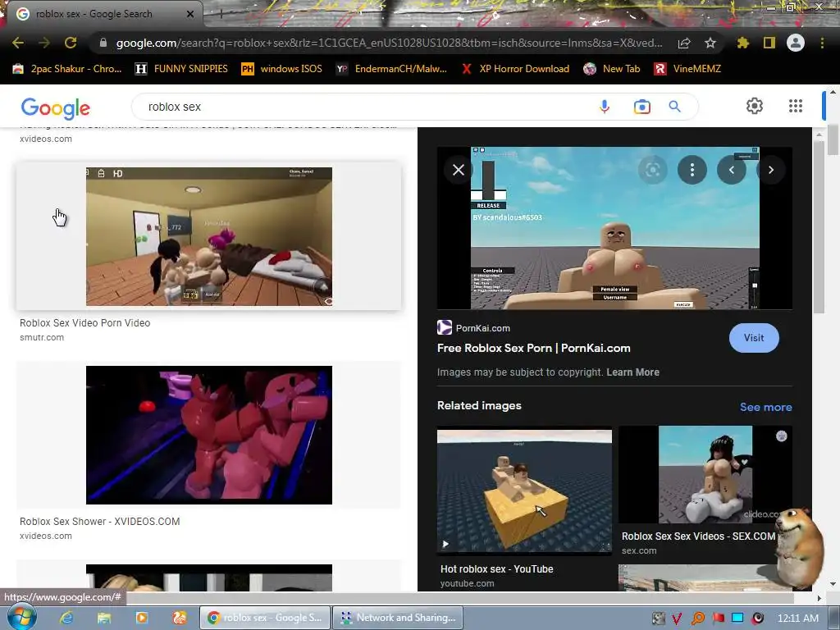
Task: Open the EndermanCH/Malw... bookmark
Action: pos(391,69)
